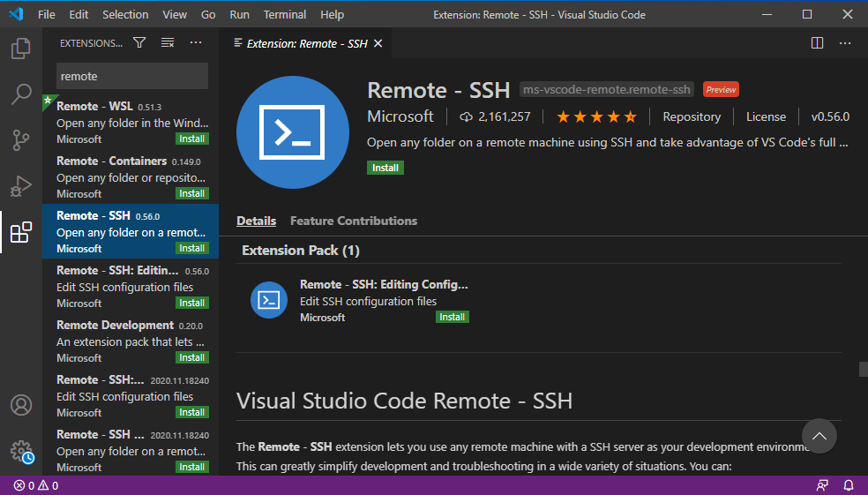Open editor more actions ellipsis
This screenshot has height=495, width=868.
coord(845,43)
